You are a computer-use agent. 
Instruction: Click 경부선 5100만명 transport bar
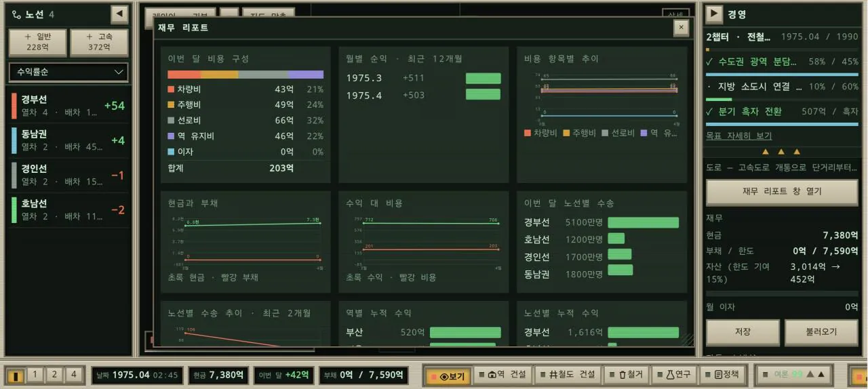[x=643, y=222]
